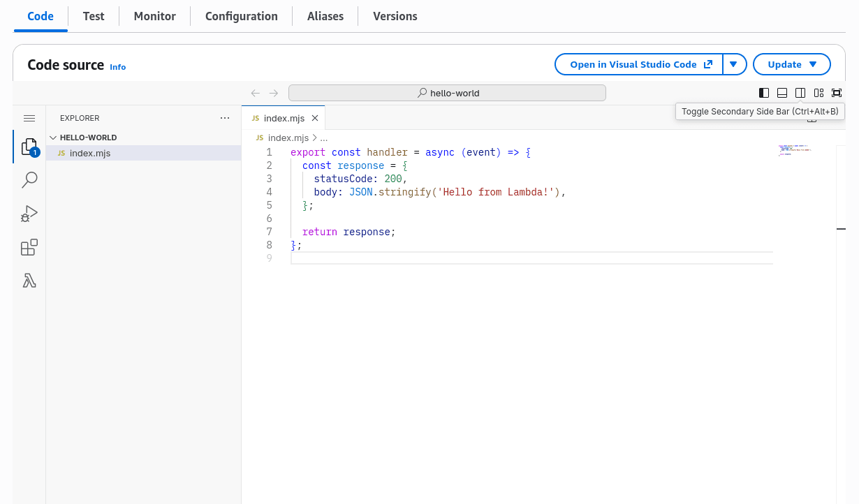
Task: Open the Code source Info link
Action: point(117,67)
